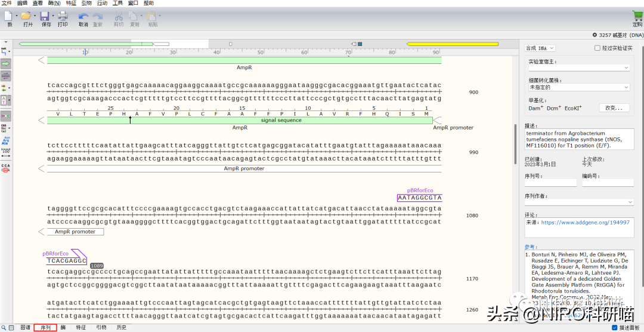Click the 改变... button
Image resolution: width=644 pixels, height=332 pixels.
614,108
